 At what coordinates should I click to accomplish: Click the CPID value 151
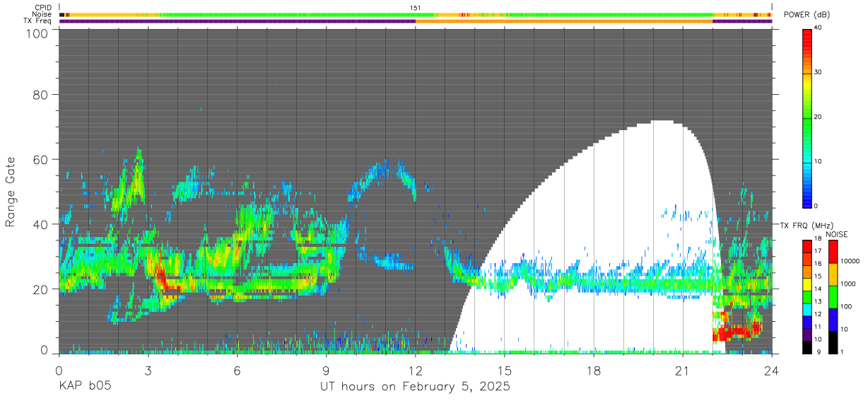[416, 8]
